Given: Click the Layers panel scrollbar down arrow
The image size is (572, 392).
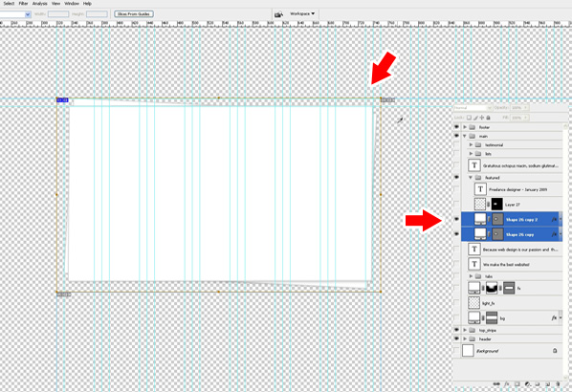Looking at the screenshot, I should (x=566, y=378).
